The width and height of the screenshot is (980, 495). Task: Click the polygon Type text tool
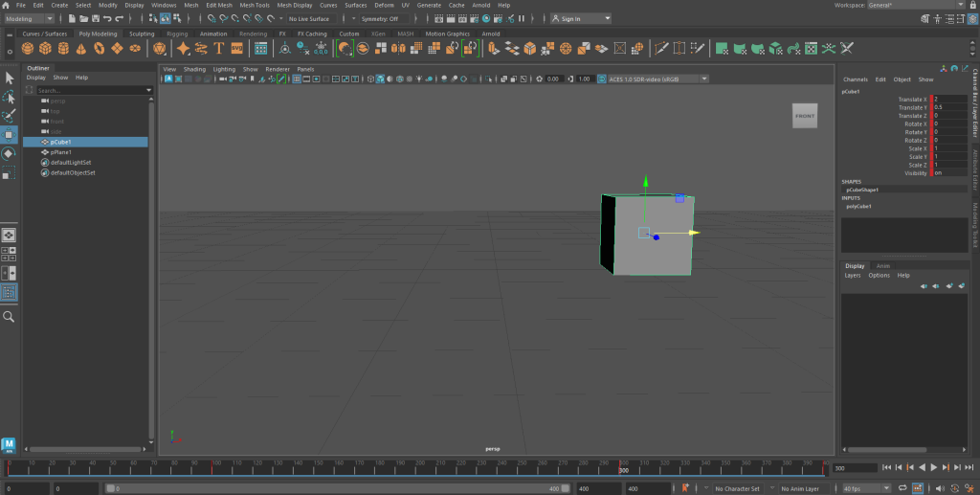point(219,48)
